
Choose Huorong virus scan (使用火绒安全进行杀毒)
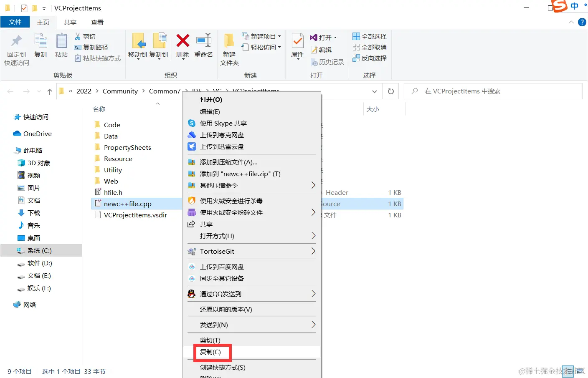point(252,201)
